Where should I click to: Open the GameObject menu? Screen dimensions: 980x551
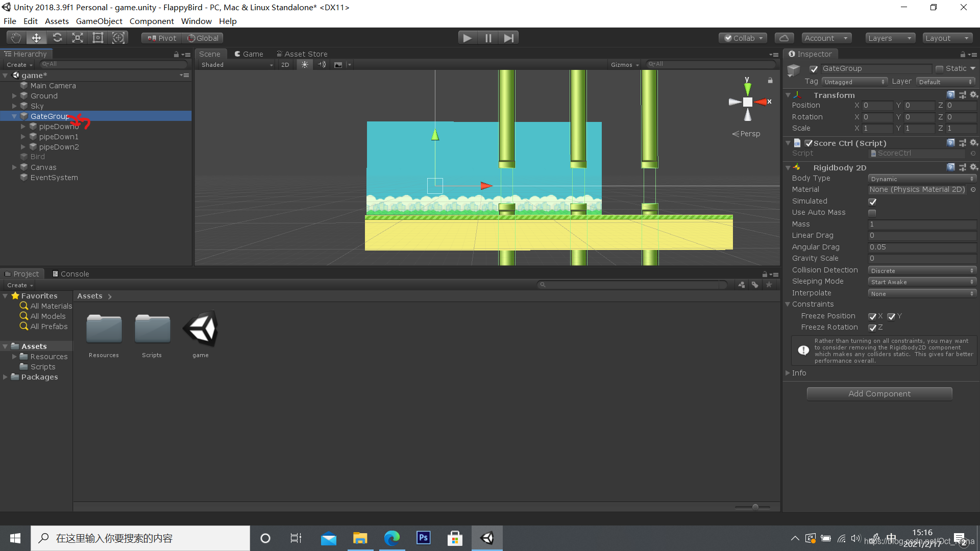(99, 21)
